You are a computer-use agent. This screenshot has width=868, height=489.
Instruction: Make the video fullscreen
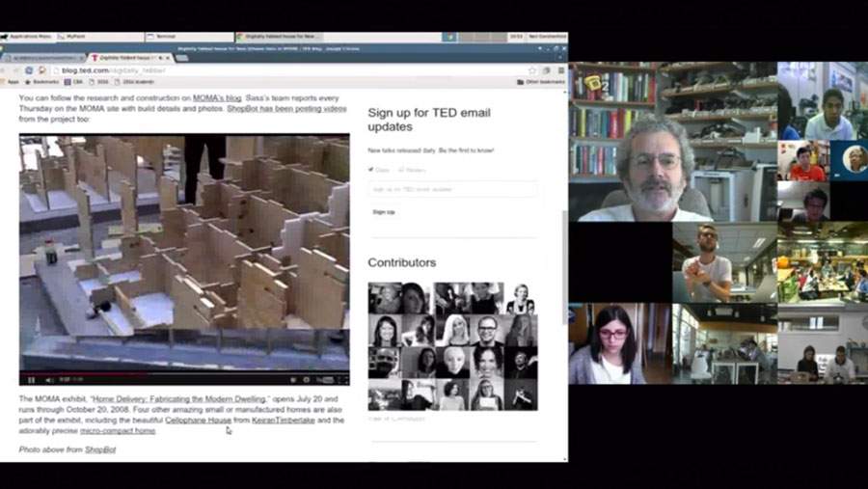tap(342, 380)
